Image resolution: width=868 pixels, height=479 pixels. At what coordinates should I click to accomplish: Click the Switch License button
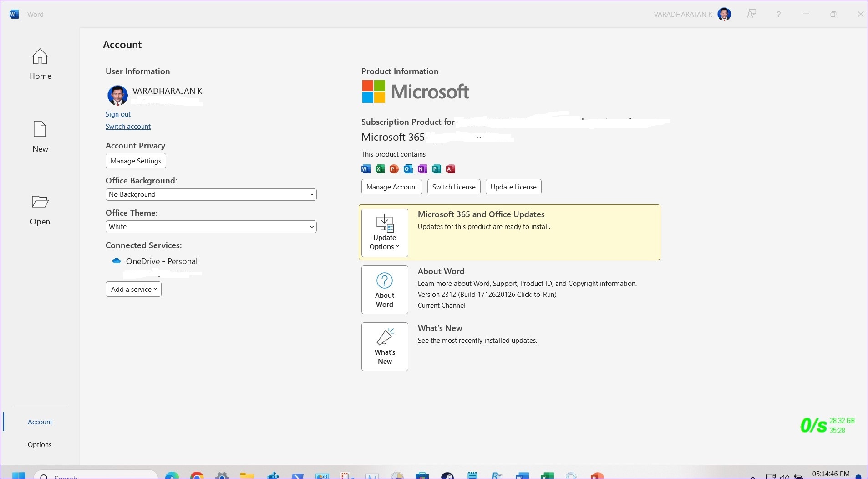point(454,187)
